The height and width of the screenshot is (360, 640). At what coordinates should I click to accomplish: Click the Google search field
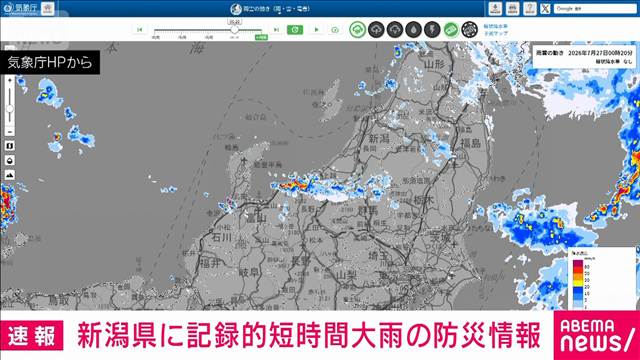tap(595, 8)
